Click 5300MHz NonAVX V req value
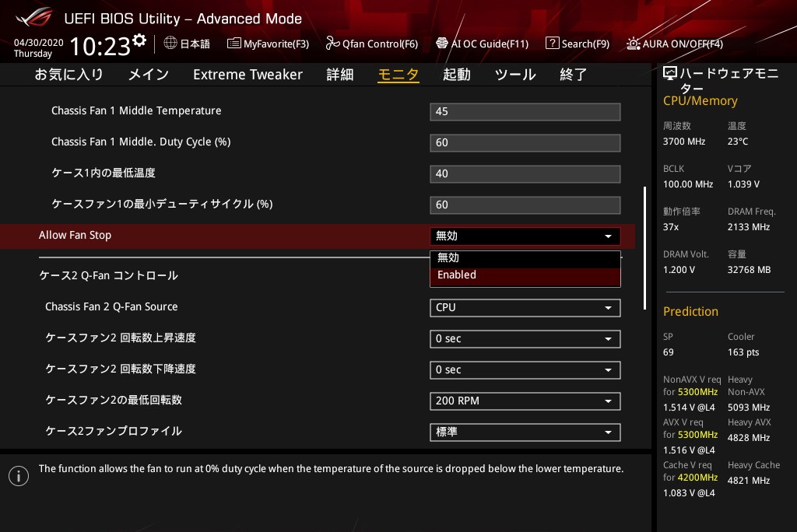 click(697, 392)
